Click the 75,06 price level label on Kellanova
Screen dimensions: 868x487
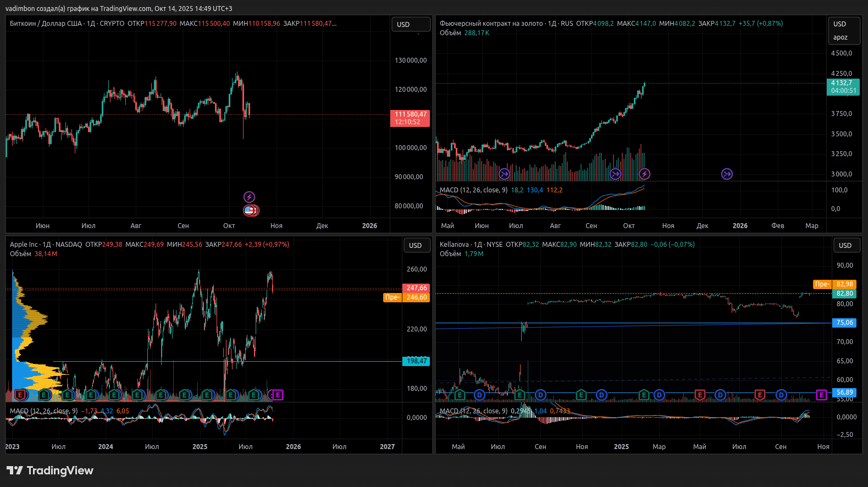[844, 323]
